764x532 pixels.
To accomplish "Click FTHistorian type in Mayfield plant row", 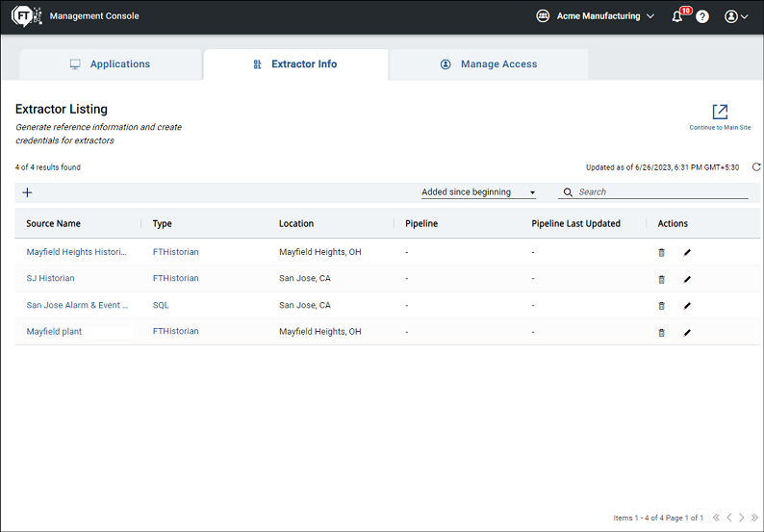I will coord(175,331).
